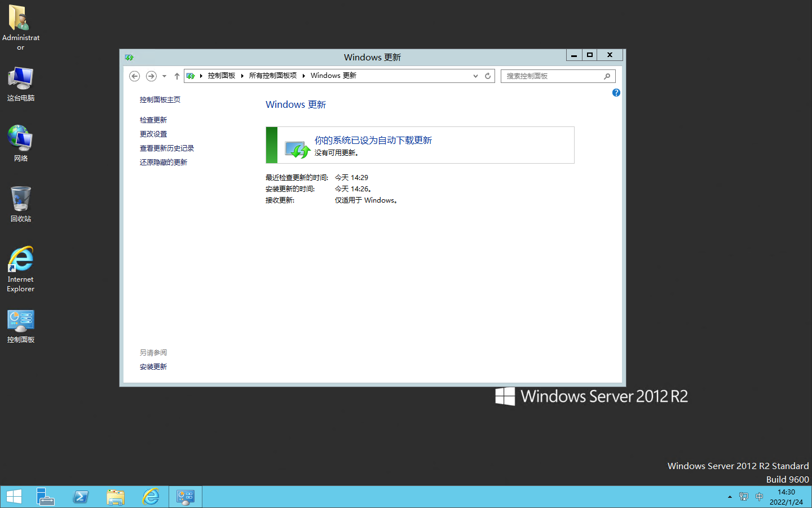Viewport: 812px width, 508px height.
Task: Click 检查更新 link
Action: point(153,120)
